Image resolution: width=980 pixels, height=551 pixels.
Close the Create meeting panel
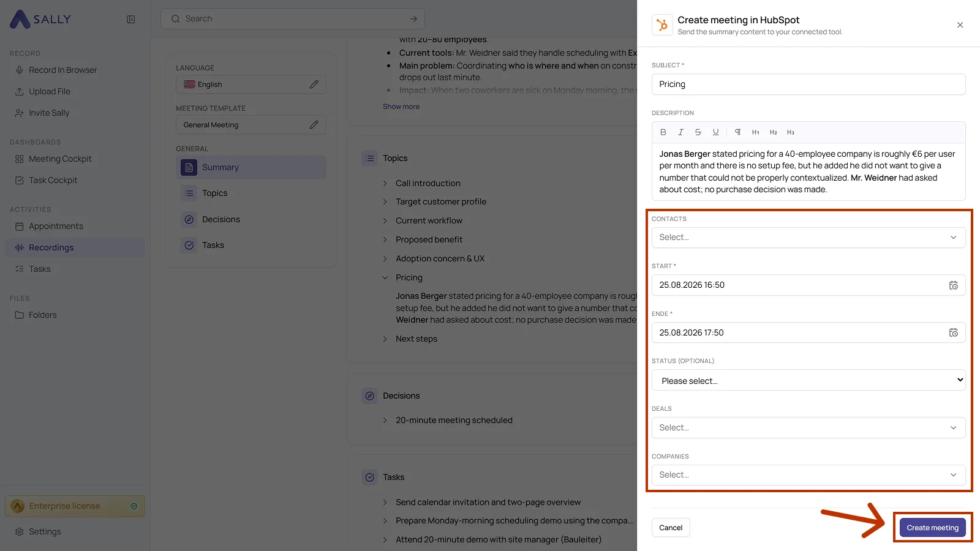coord(960,25)
